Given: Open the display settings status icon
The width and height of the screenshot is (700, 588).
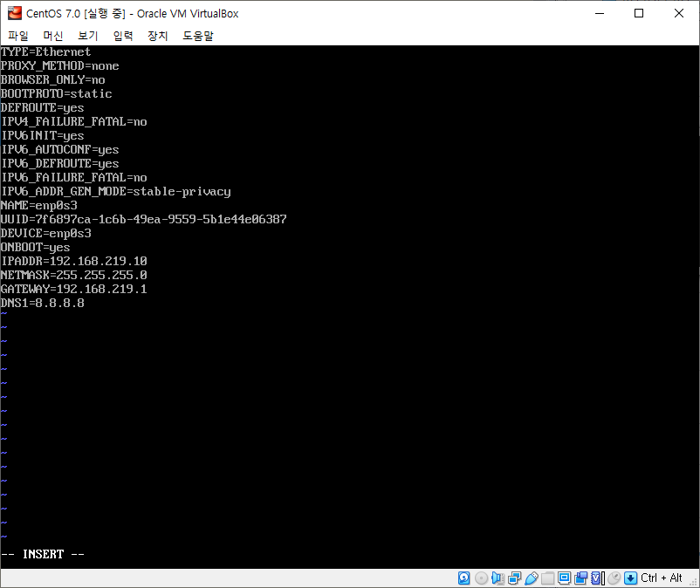Looking at the screenshot, I should [x=566, y=578].
